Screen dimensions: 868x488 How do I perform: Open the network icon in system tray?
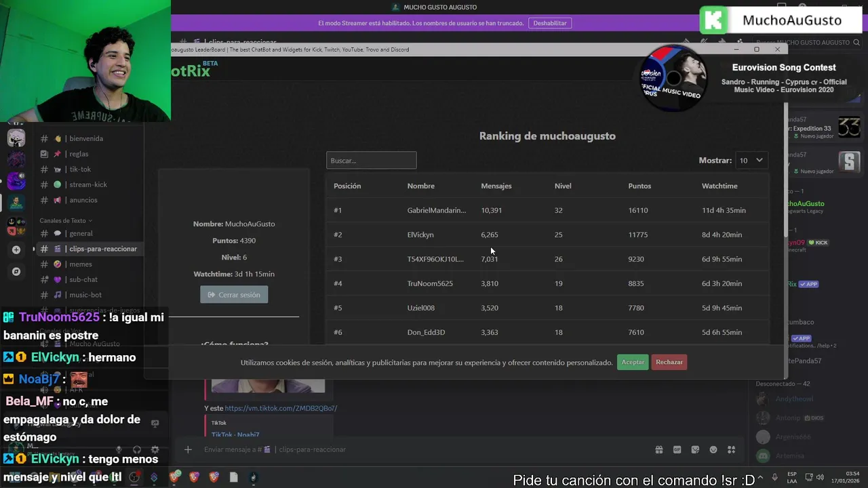[x=810, y=477]
